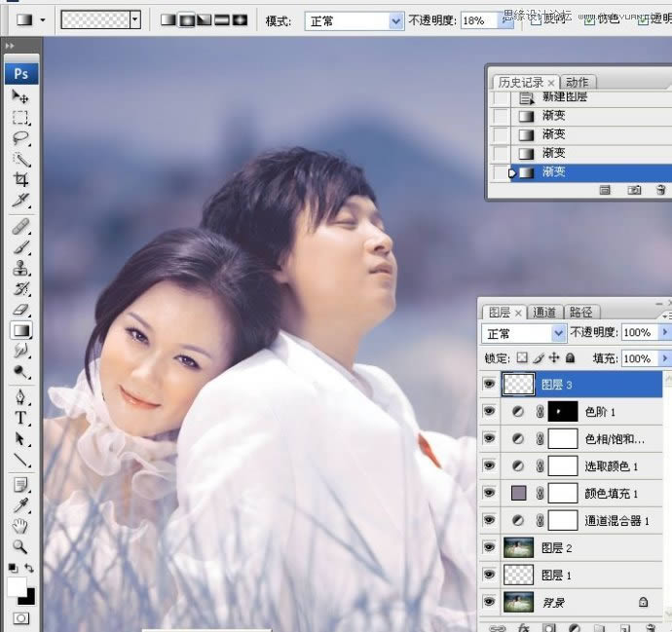Hide the 图层 2 layer
This screenshot has width=672, height=632.
click(489, 547)
